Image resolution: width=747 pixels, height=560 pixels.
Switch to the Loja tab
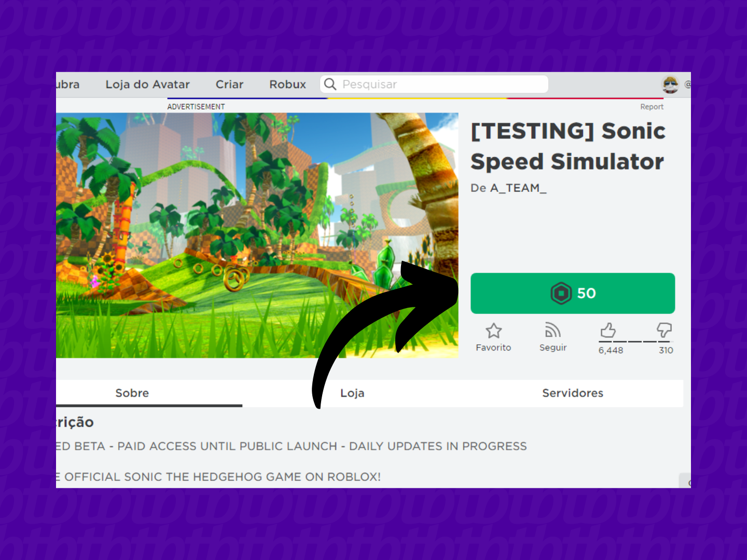pos(352,393)
